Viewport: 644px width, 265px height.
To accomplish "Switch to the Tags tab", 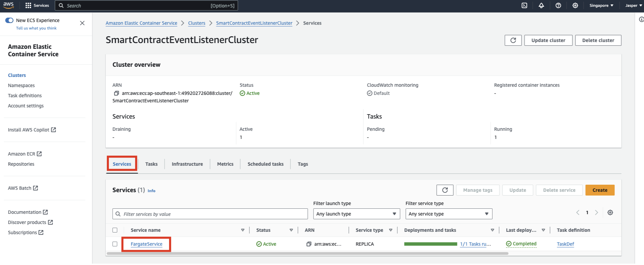I will (303, 164).
